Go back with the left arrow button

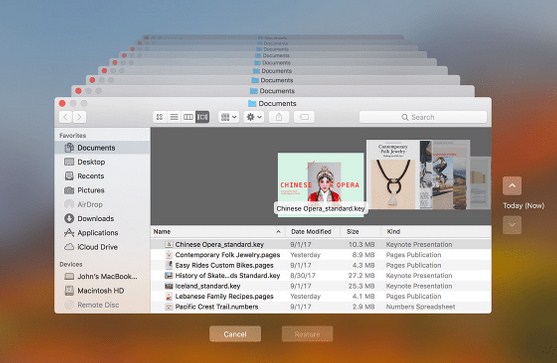(66, 117)
